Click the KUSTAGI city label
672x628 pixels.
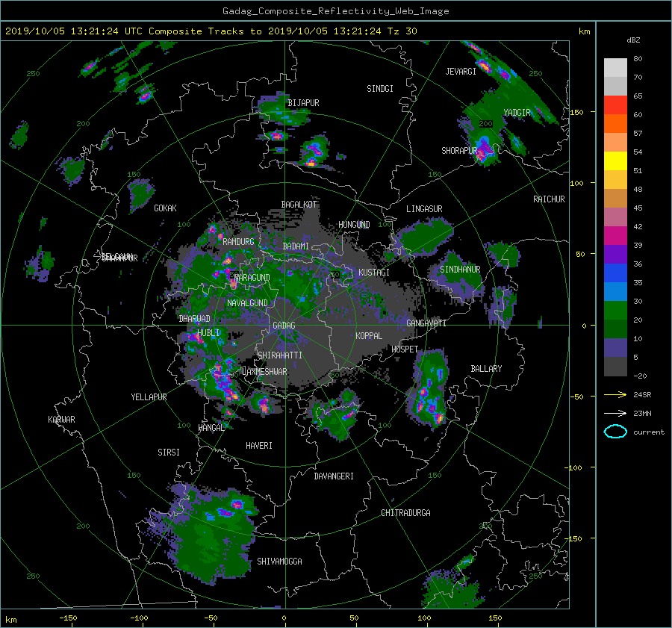[x=374, y=273]
